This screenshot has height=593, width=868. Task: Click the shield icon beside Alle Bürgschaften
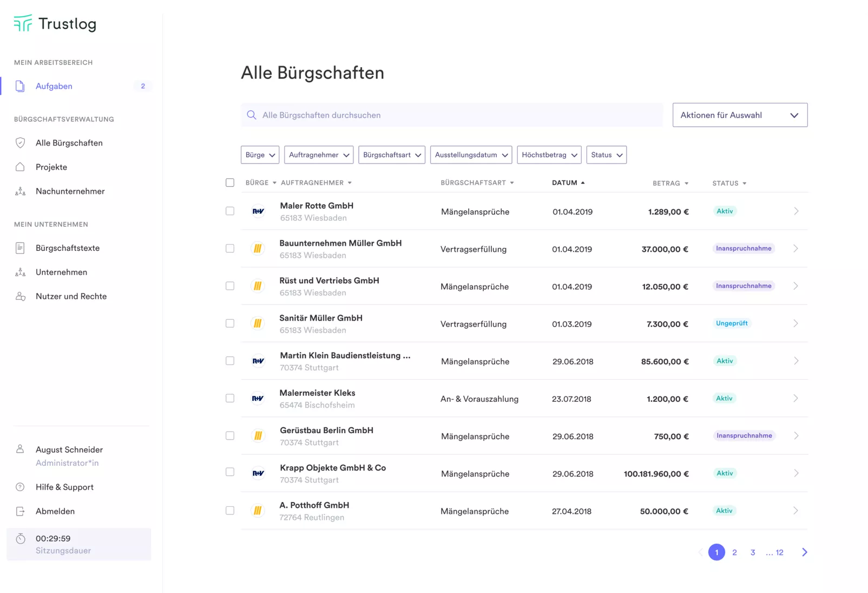pyautogui.click(x=20, y=143)
